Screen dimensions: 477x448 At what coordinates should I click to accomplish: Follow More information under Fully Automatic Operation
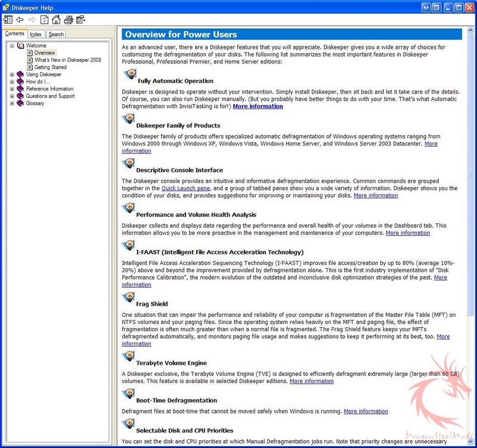(258, 106)
